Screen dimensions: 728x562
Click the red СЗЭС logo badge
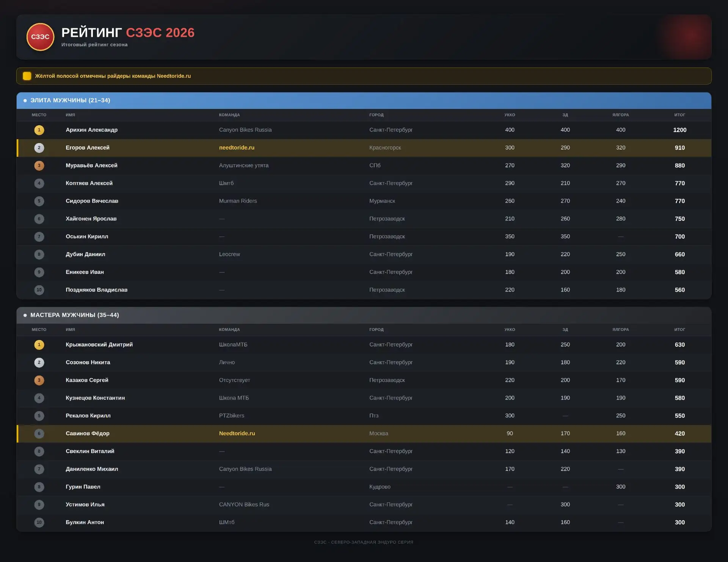40,37
